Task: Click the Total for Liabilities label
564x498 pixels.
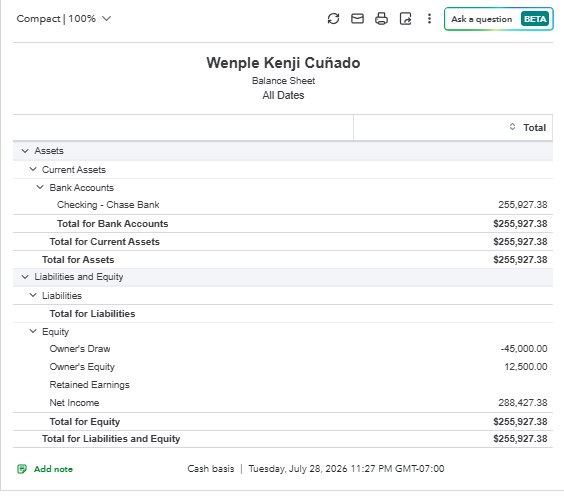Action: 92,314
